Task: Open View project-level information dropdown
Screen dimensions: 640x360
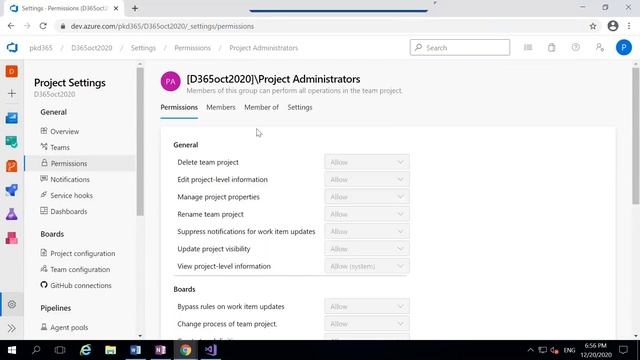Action: [367, 266]
